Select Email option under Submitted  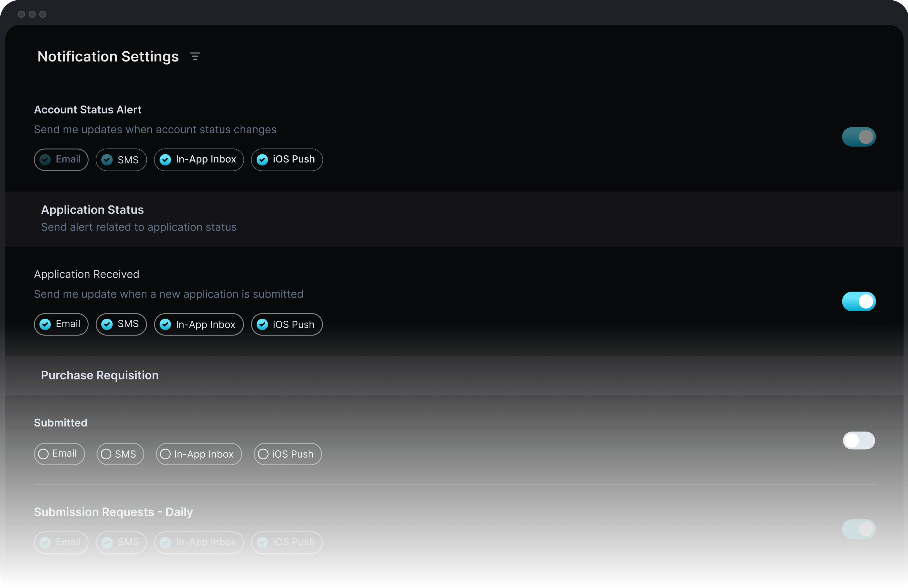pos(59,454)
